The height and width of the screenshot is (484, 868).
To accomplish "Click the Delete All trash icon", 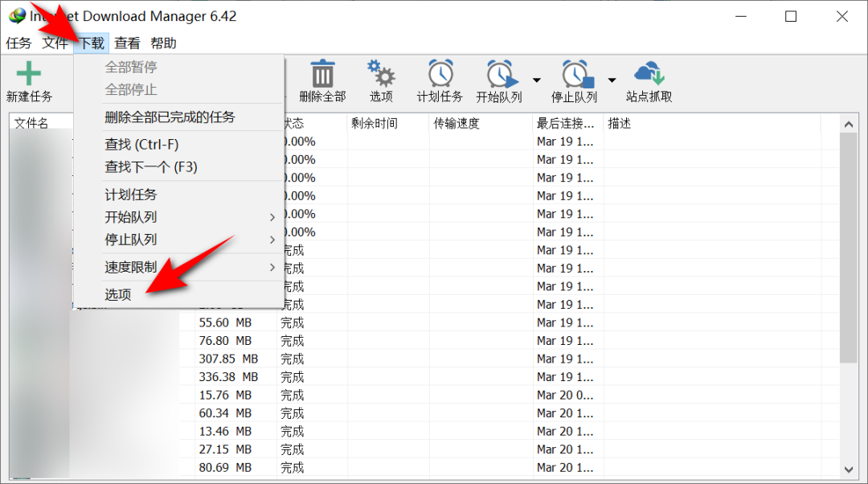I will (322, 74).
